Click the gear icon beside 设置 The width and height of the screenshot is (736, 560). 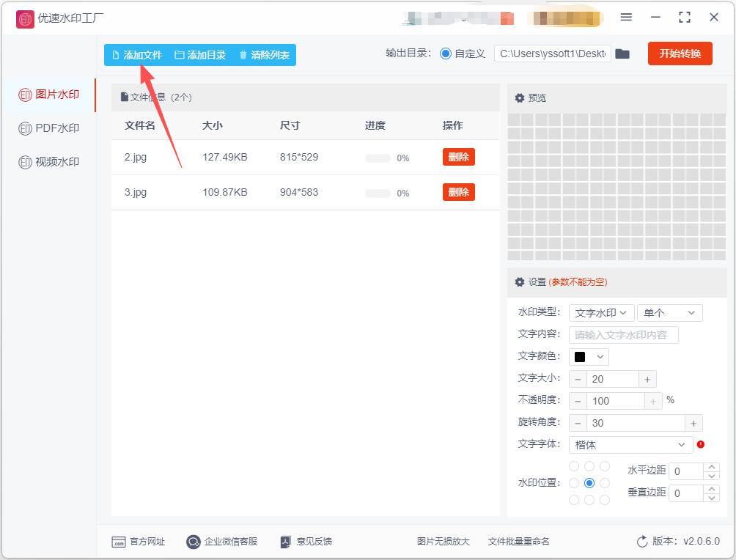tap(520, 282)
